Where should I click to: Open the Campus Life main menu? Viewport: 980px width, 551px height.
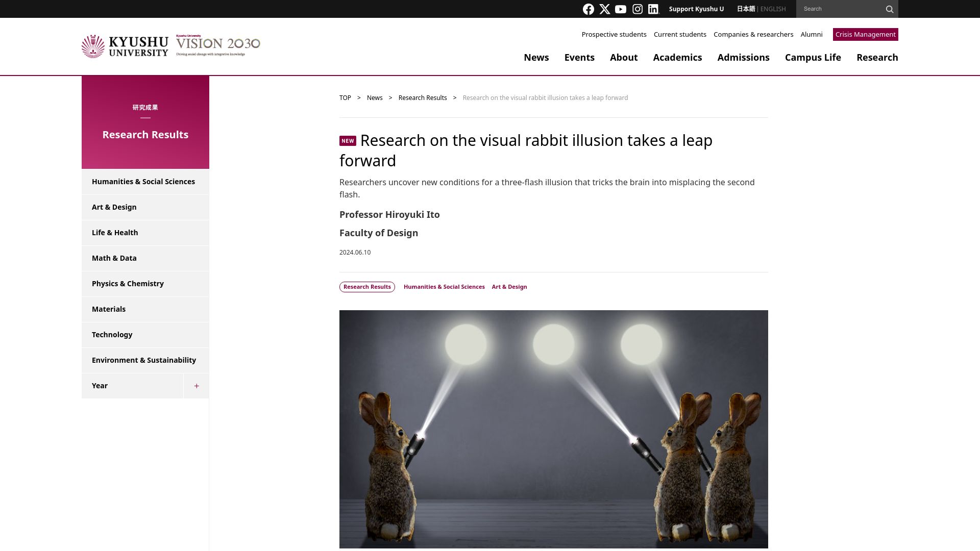[813, 58]
